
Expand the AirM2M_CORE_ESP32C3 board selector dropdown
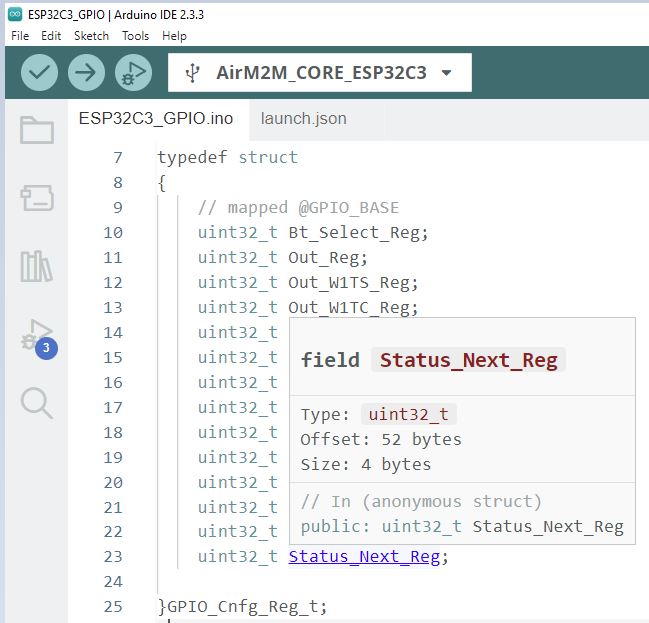[x=320, y=72]
